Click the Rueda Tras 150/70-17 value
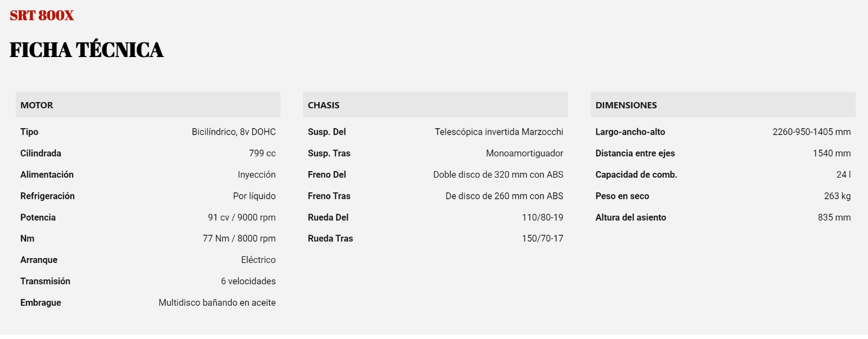 pos(542,238)
